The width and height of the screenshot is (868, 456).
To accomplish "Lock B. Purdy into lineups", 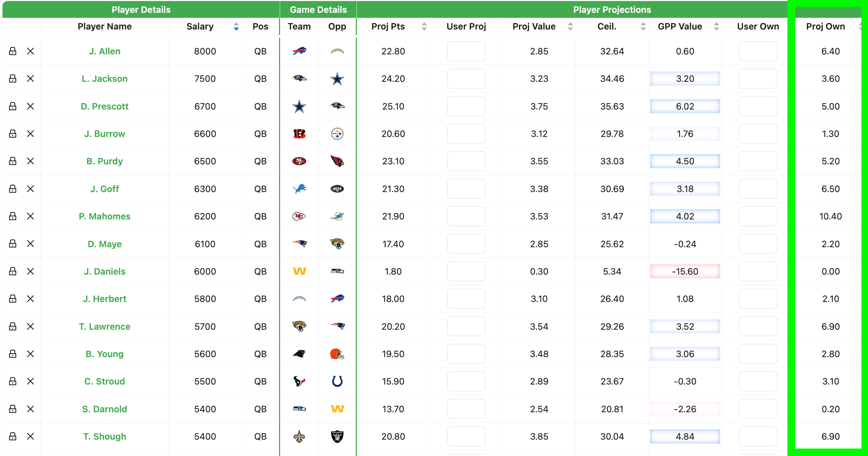I will coord(13,161).
